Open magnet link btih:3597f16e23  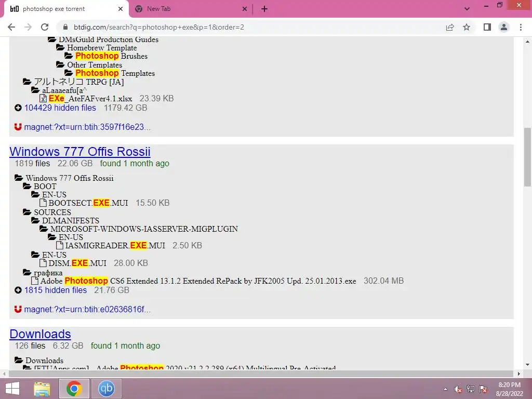click(87, 127)
